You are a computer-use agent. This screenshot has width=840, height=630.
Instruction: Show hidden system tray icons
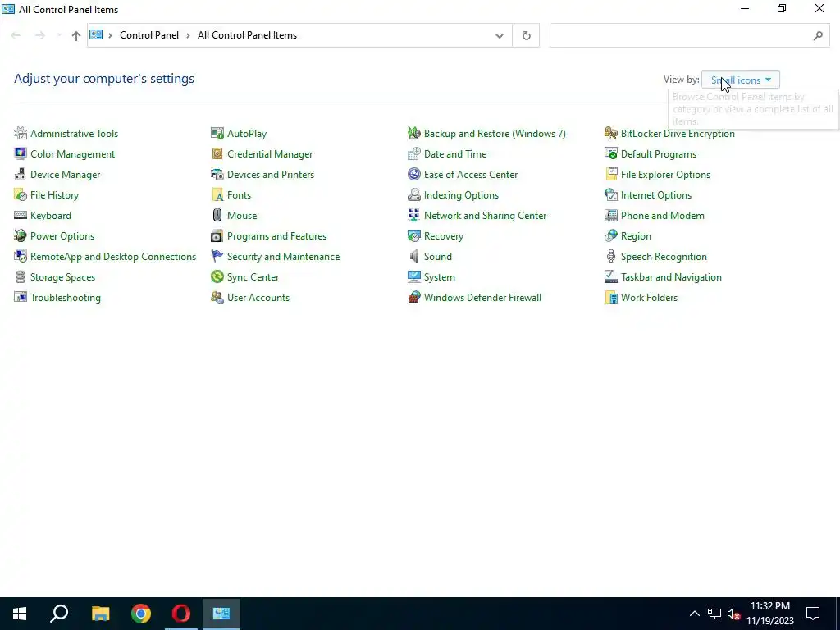pos(694,614)
